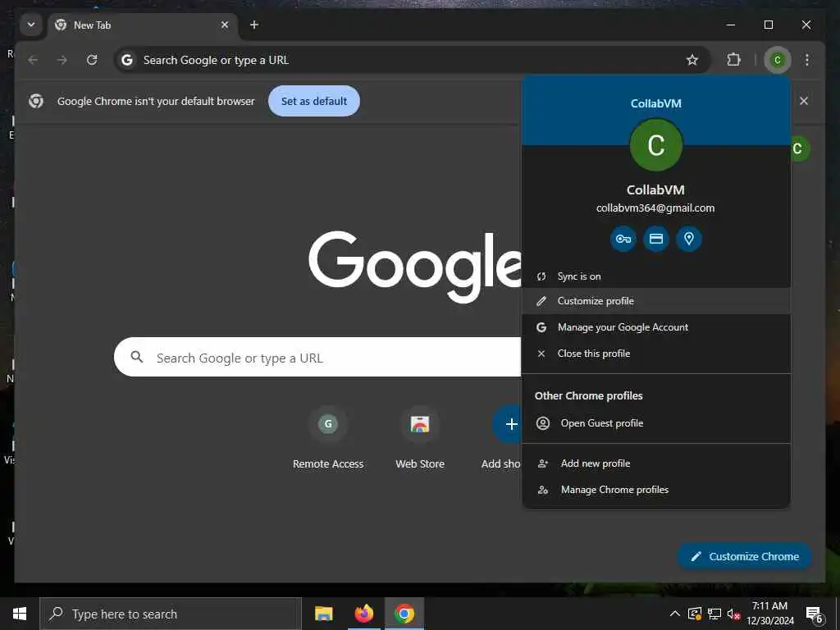Image resolution: width=840 pixels, height=630 pixels.
Task: Click the Google account avatar on page
Action: tap(799, 148)
